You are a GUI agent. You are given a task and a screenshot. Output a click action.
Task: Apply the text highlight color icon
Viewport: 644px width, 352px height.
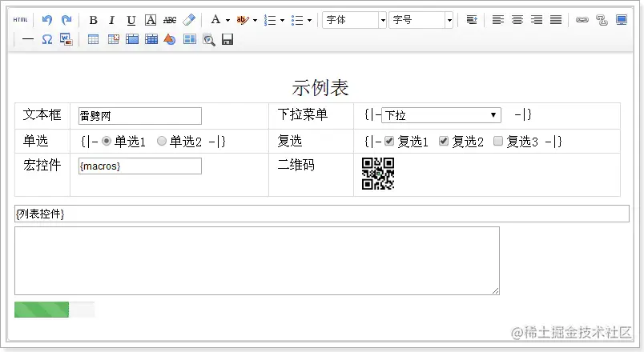click(x=243, y=20)
